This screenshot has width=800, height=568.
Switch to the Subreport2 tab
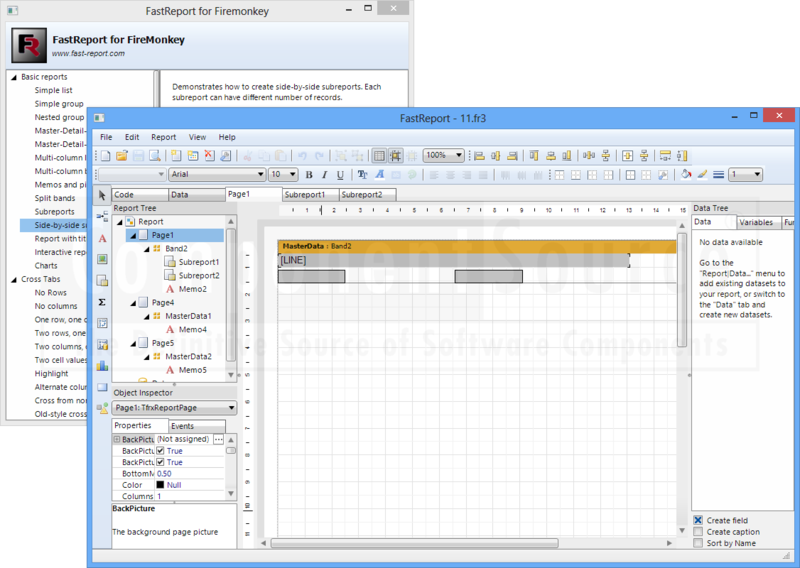click(x=367, y=195)
